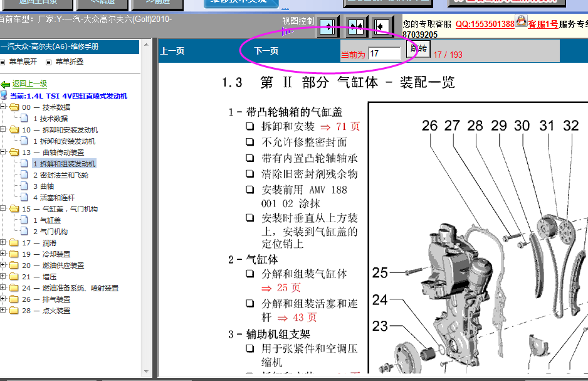The width and height of the screenshot is (588, 381).
Task: Click the expand-right view control icon
Action: pyautogui.click(x=327, y=26)
